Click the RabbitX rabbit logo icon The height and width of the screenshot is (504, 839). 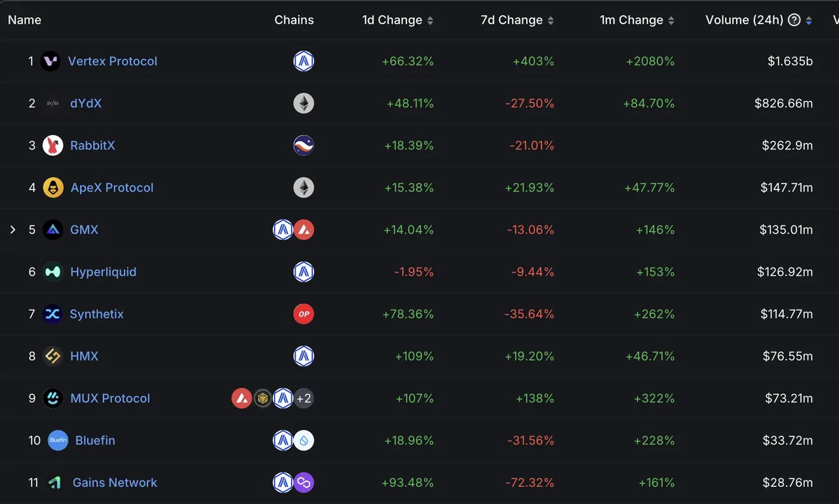[x=53, y=145]
